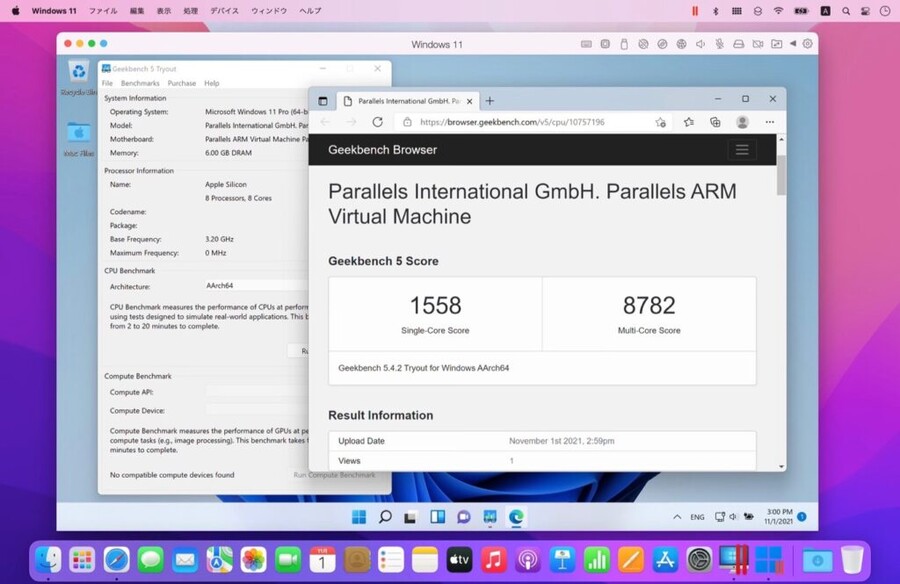Reload the page in Edge browser
This screenshot has width=900, height=584.
[x=377, y=122]
